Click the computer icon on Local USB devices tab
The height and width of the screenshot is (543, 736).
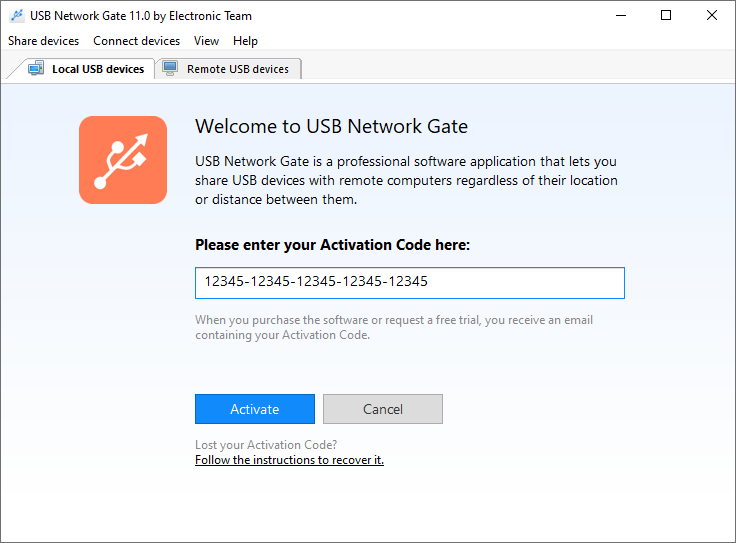point(36,69)
